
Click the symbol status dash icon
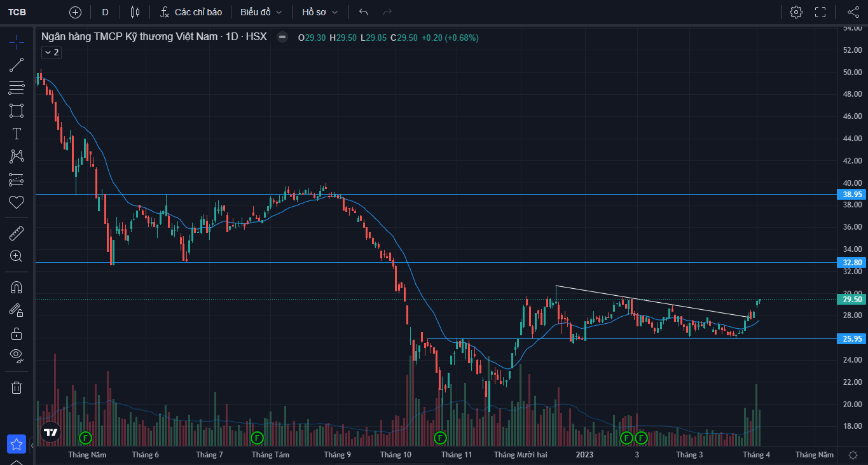click(282, 38)
